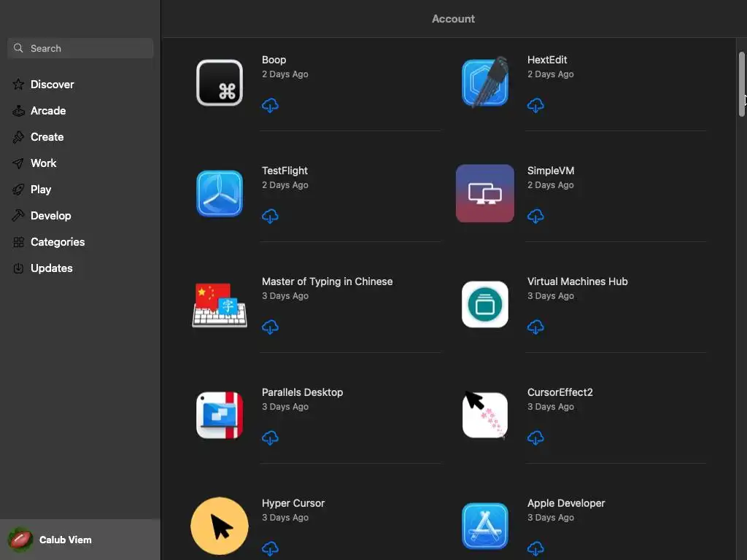
Task: Click the Search field in the sidebar
Action: [x=80, y=48]
